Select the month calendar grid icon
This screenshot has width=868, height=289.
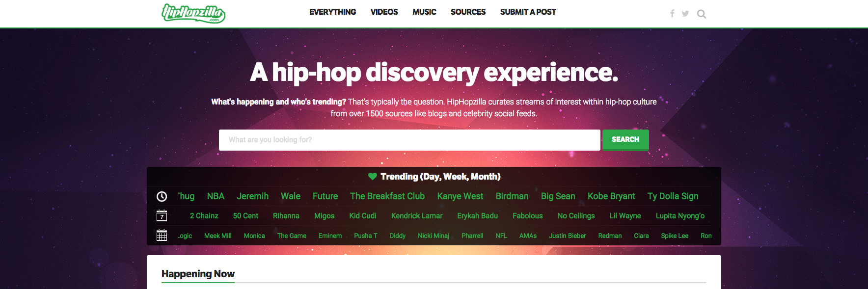coord(162,236)
